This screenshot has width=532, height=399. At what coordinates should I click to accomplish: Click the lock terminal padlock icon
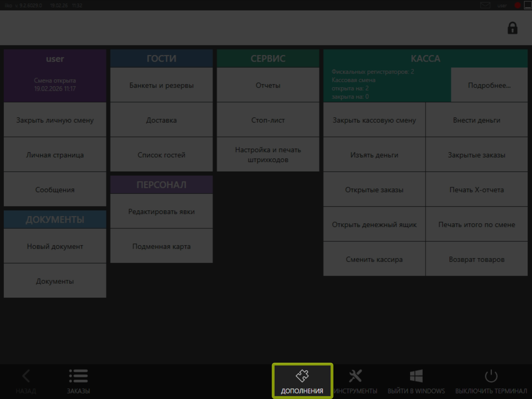pyautogui.click(x=512, y=28)
